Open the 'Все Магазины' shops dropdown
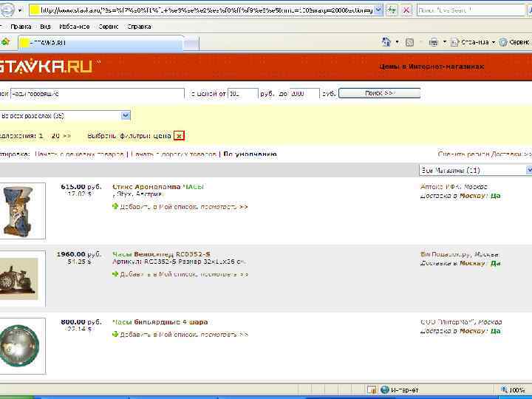The width and height of the screenshot is (532, 399). [x=476, y=171]
